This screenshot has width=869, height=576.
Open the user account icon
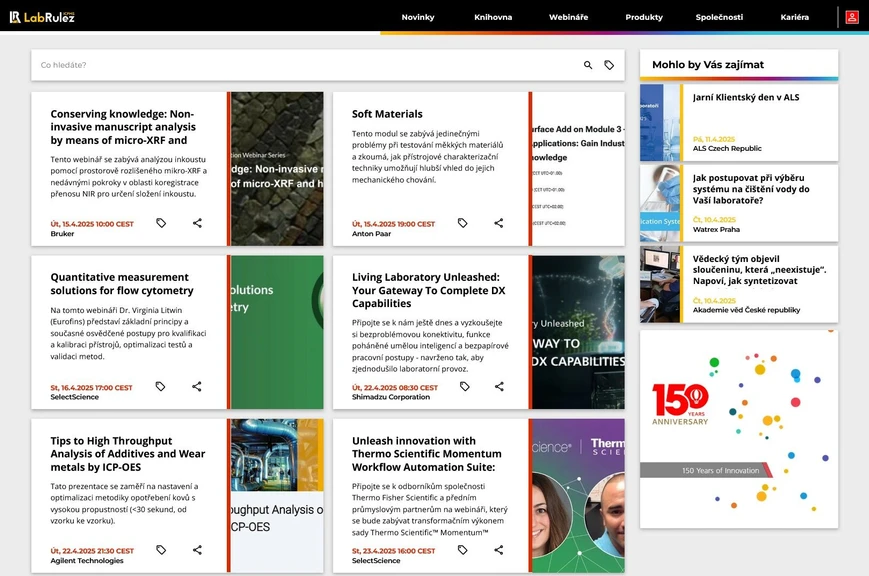pyautogui.click(x=852, y=17)
